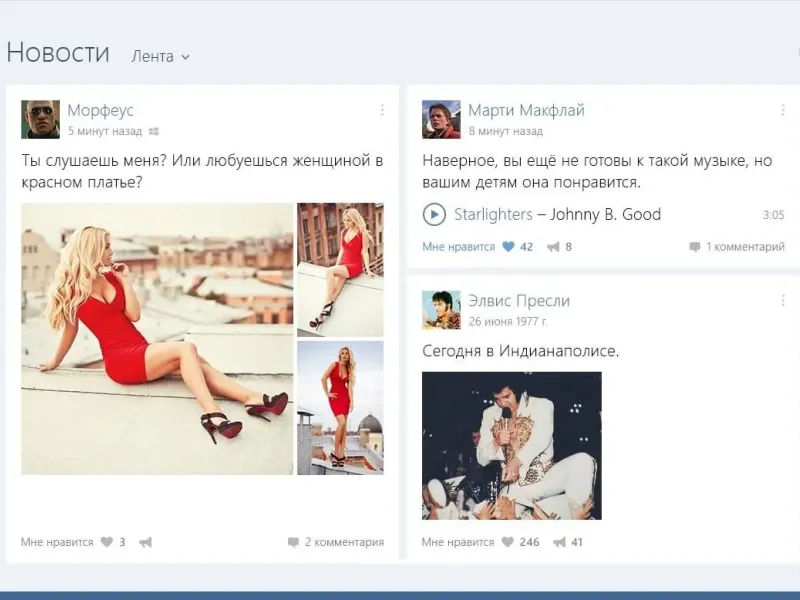This screenshot has height=600, width=800.
Task: Open 2 комментария on Морфеус post
Action: click(x=344, y=542)
